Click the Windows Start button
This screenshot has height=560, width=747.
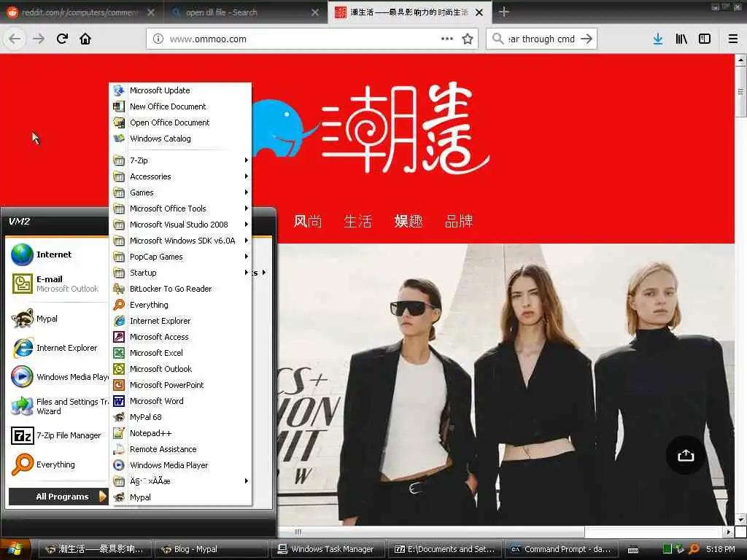click(x=15, y=549)
